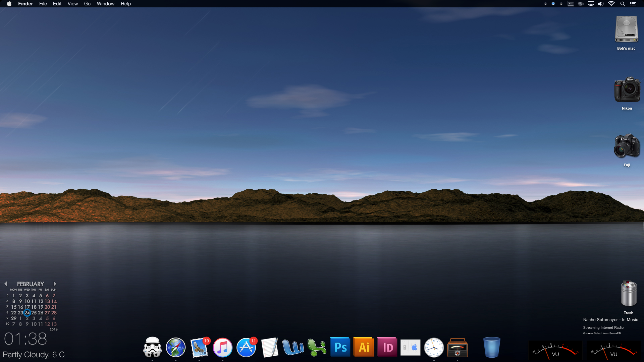Open the App Store dock icon
This screenshot has height=362, width=644.
point(246,347)
